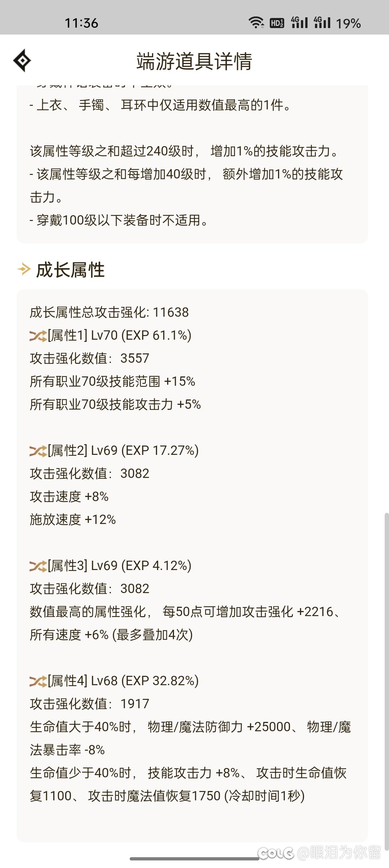The image size is (389, 868).
Task: Tap the 11:36 clock in status bar
Action: pyautogui.click(x=81, y=23)
